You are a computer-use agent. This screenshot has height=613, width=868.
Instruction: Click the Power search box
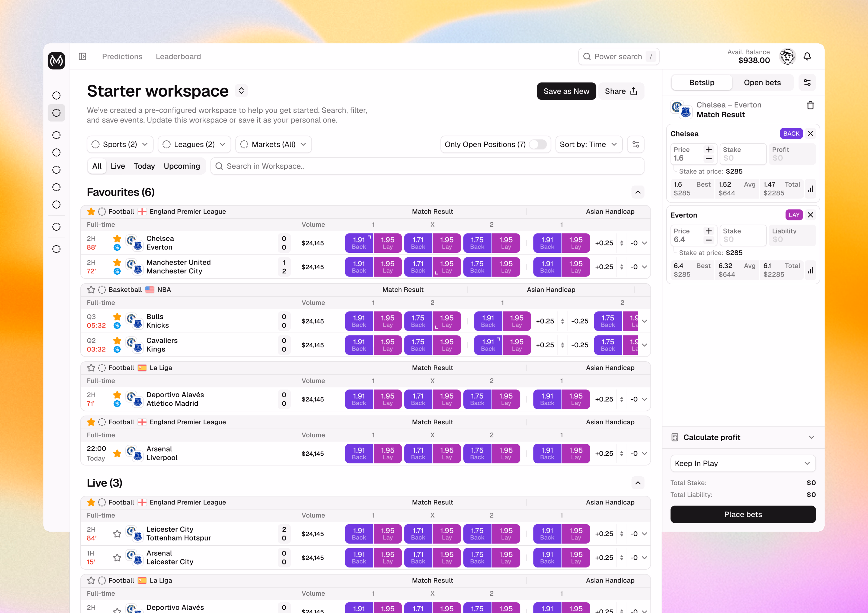618,56
